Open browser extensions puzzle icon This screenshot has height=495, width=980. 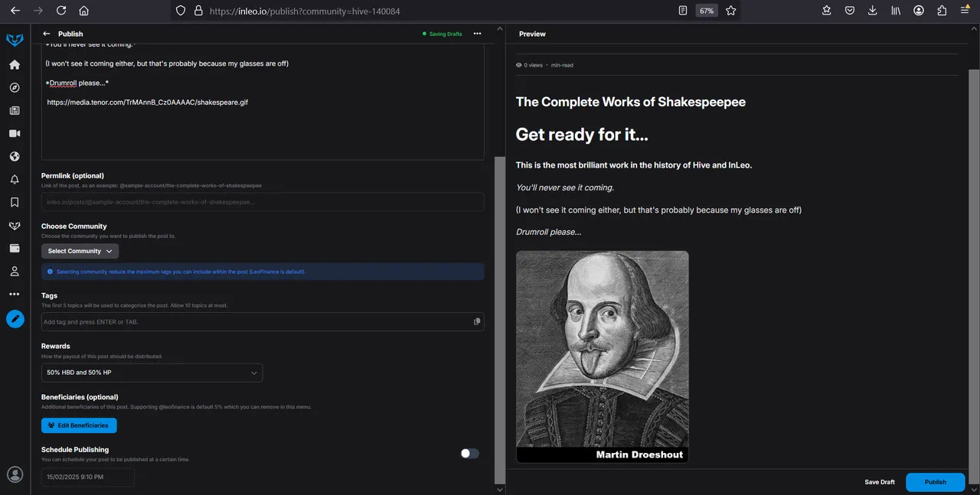point(942,11)
